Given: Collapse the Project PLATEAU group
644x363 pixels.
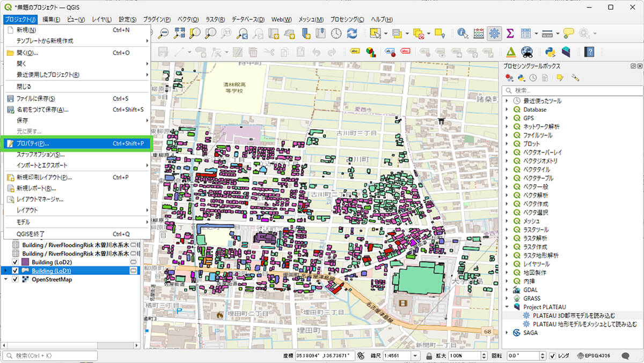Looking at the screenshot, I should point(507,307).
